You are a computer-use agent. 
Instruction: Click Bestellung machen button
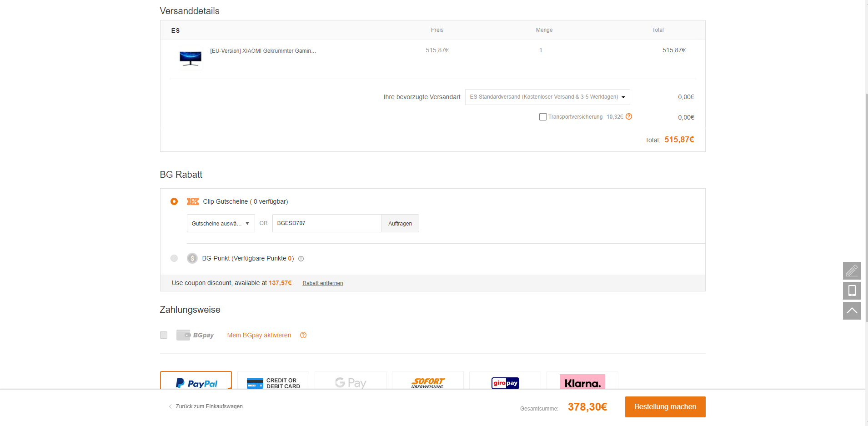click(x=665, y=407)
